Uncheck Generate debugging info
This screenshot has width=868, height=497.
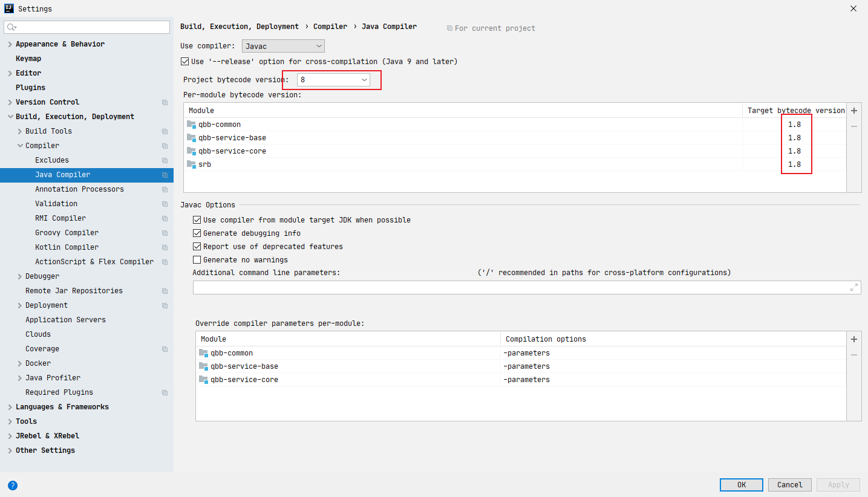pos(197,233)
